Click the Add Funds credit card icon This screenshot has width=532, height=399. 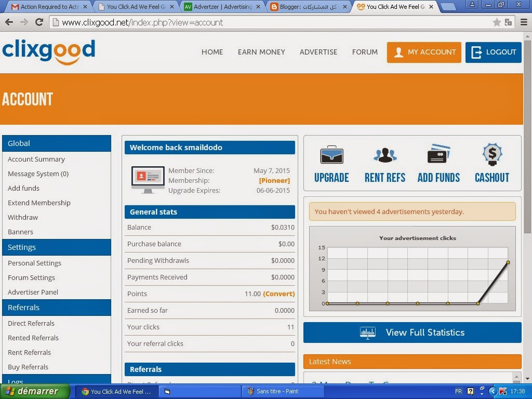(x=438, y=154)
